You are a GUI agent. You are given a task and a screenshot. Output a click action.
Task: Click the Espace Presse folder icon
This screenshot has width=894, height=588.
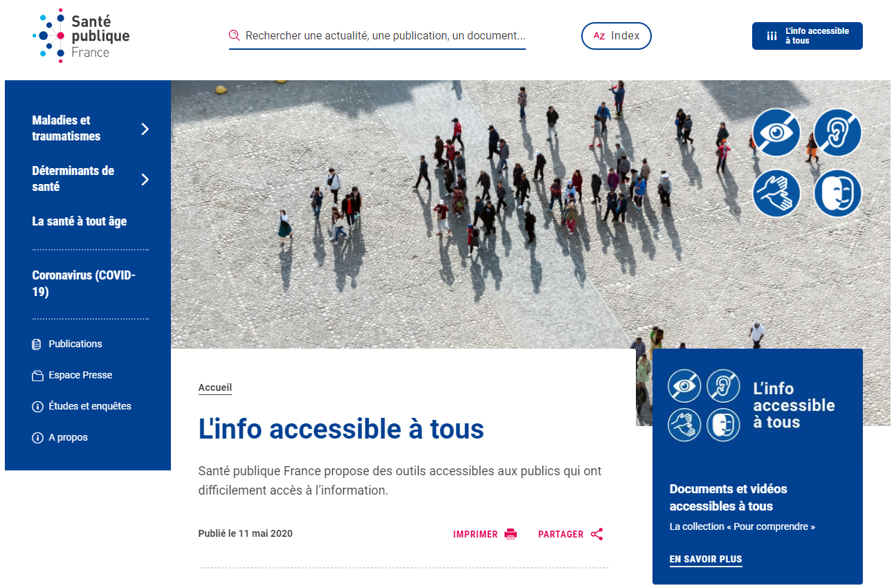(37, 375)
